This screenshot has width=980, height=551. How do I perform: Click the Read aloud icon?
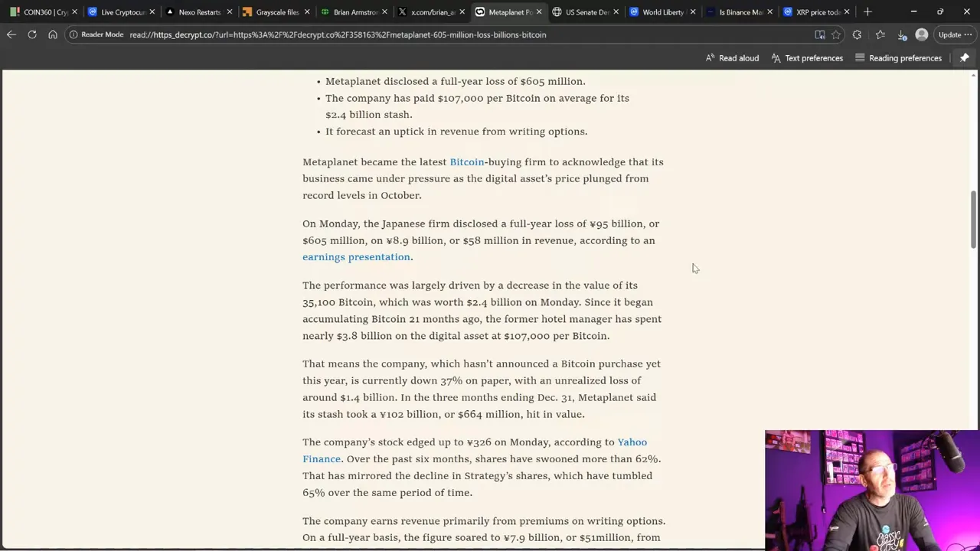click(x=731, y=57)
